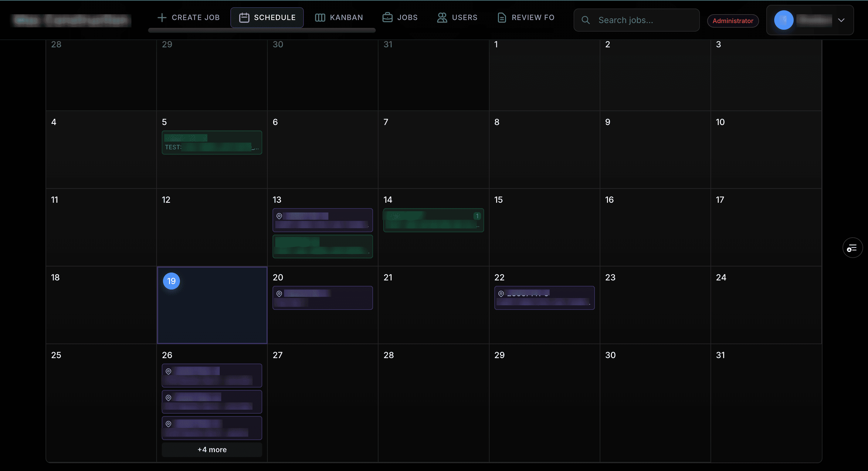Open the USERS navigation item

pyautogui.click(x=457, y=18)
